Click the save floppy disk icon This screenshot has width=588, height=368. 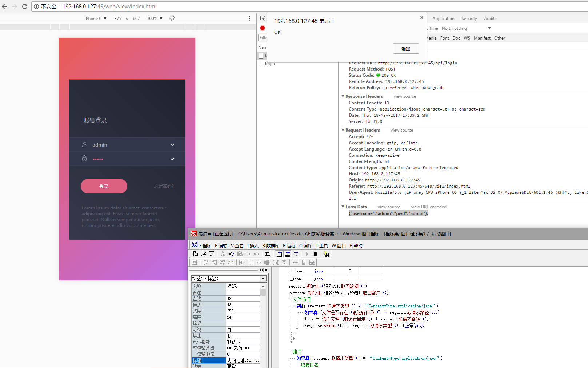[x=212, y=254]
